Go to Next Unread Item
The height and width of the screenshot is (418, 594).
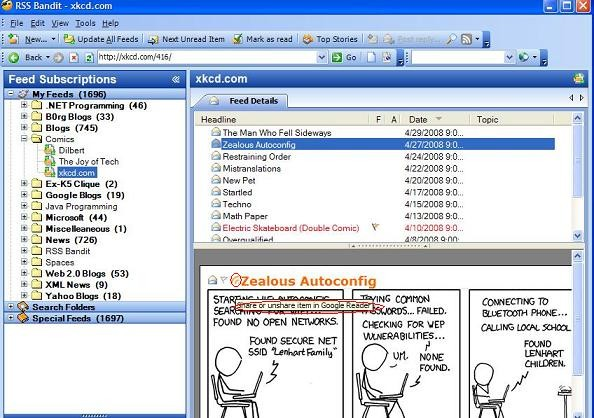186,39
